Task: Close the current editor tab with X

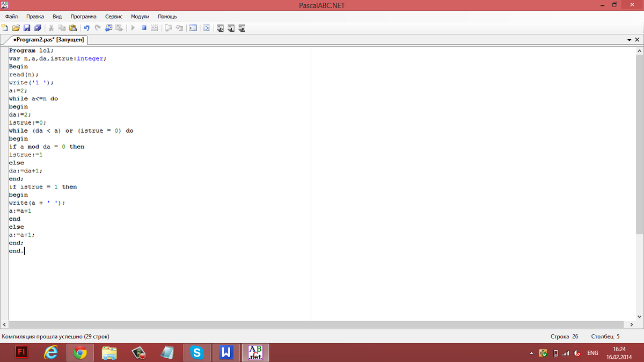Action: [x=638, y=40]
